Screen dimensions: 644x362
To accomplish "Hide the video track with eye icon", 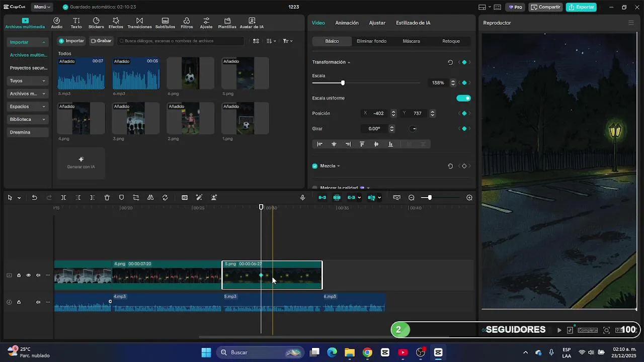I will 28,275.
